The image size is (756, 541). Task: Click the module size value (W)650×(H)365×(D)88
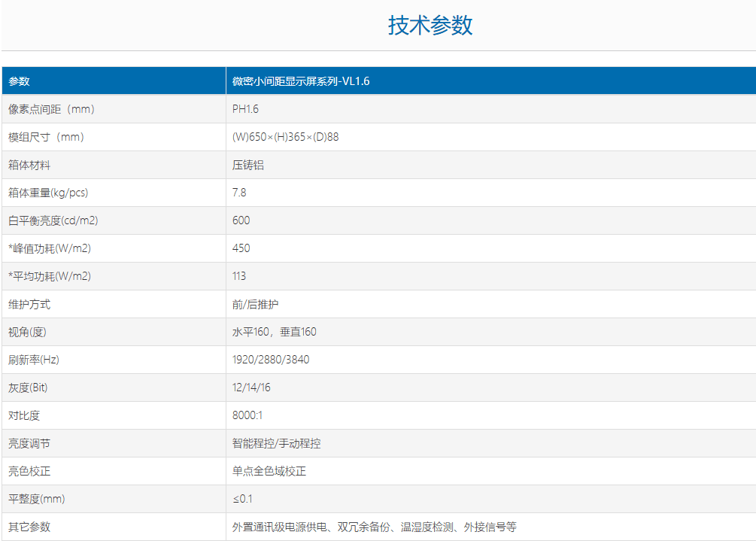[290, 137]
